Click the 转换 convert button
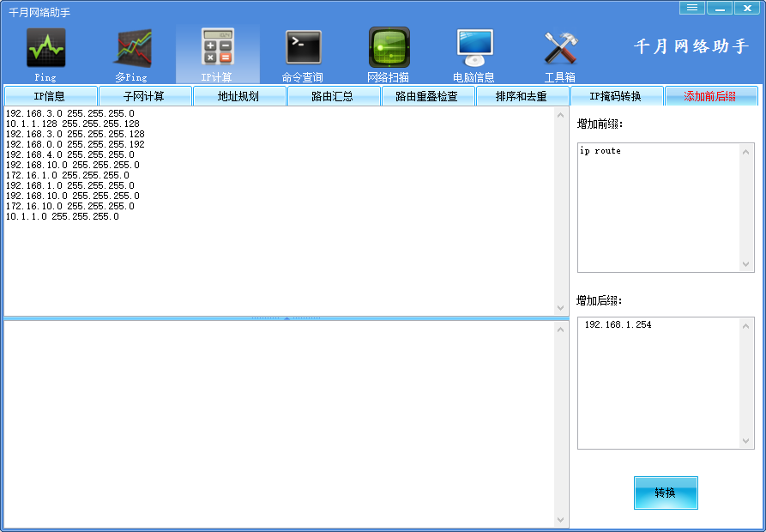 666,493
